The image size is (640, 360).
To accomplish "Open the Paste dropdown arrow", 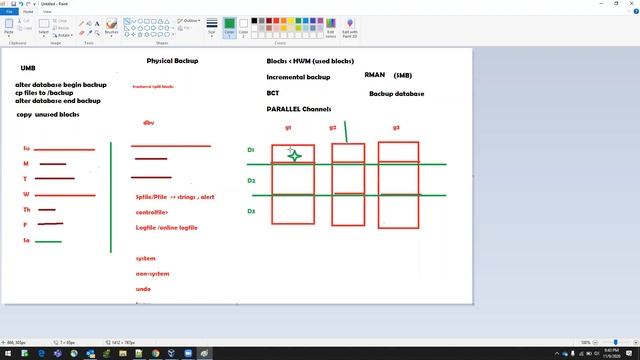I will pos(9,36).
